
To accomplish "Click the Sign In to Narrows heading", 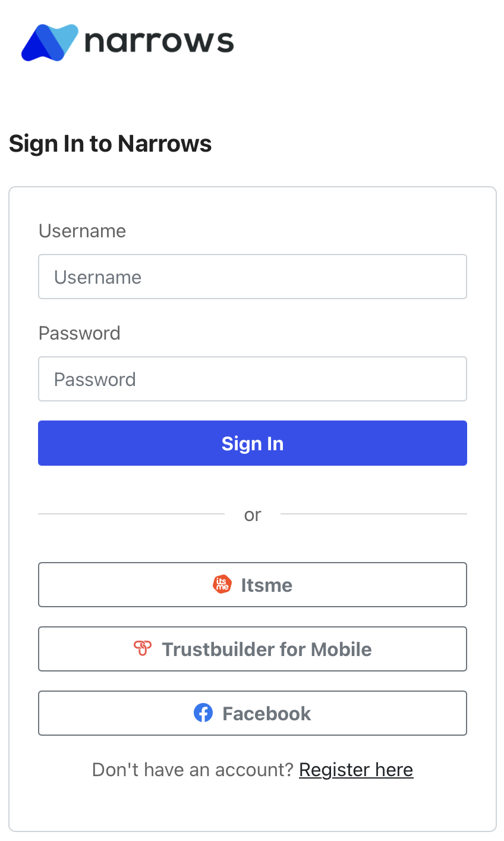I will click(110, 143).
